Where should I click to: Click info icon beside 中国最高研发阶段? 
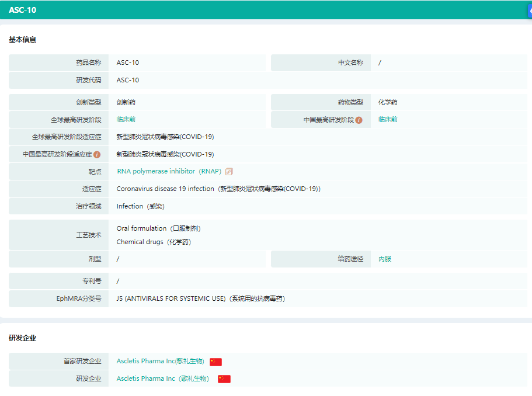(359, 120)
